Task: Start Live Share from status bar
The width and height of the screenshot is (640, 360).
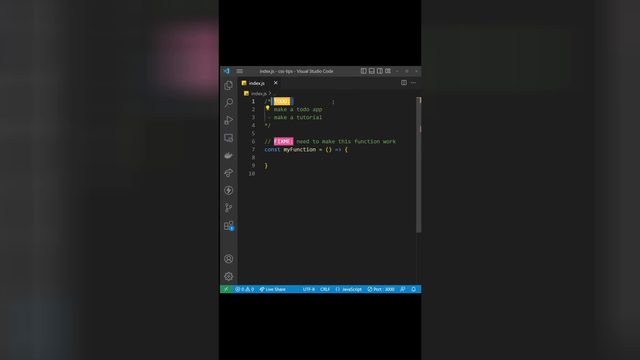Action: point(272,289)
